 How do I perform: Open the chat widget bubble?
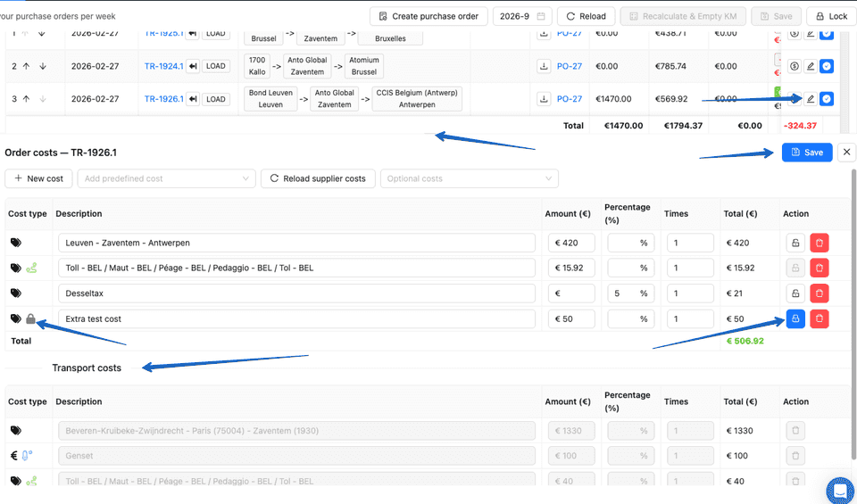(842, 491)
